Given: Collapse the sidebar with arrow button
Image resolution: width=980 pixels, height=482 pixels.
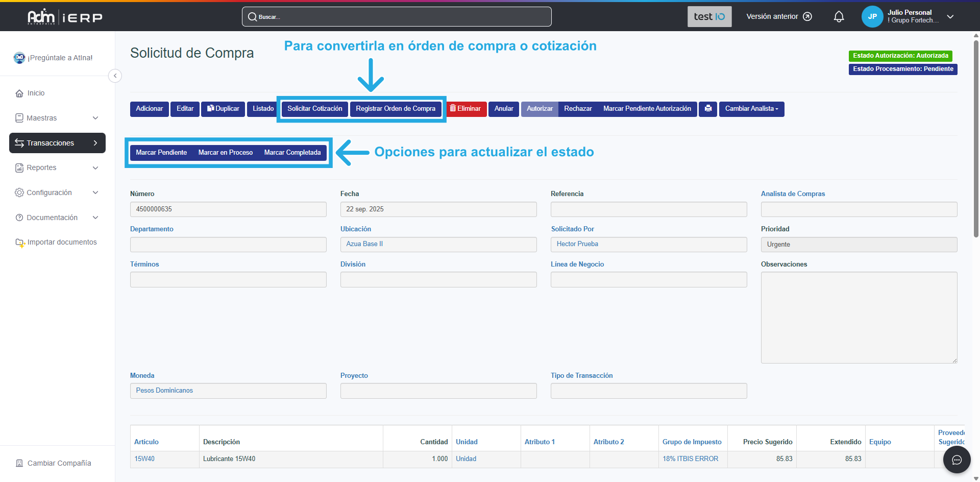Looking at the screenshot, I should [x=115, y=76].
